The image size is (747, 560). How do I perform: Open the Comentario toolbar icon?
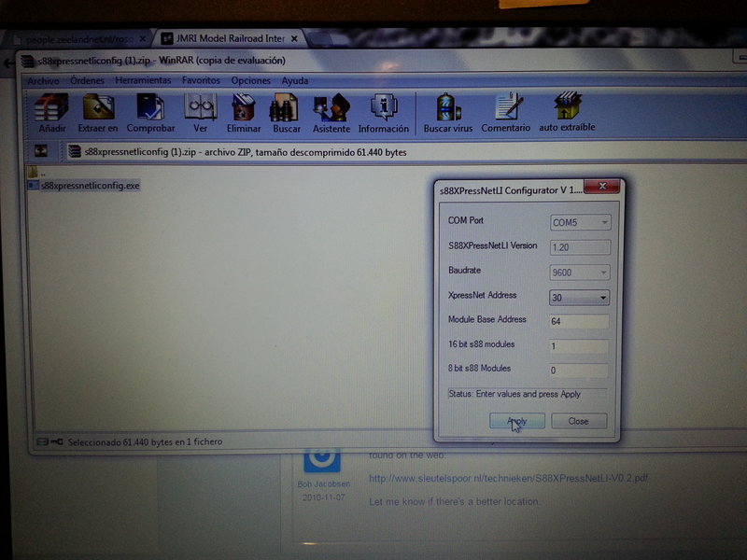(x=505, y=113)
